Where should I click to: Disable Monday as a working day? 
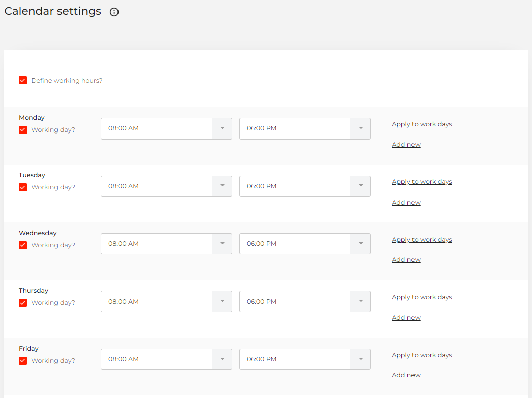(x=23, y=129)
